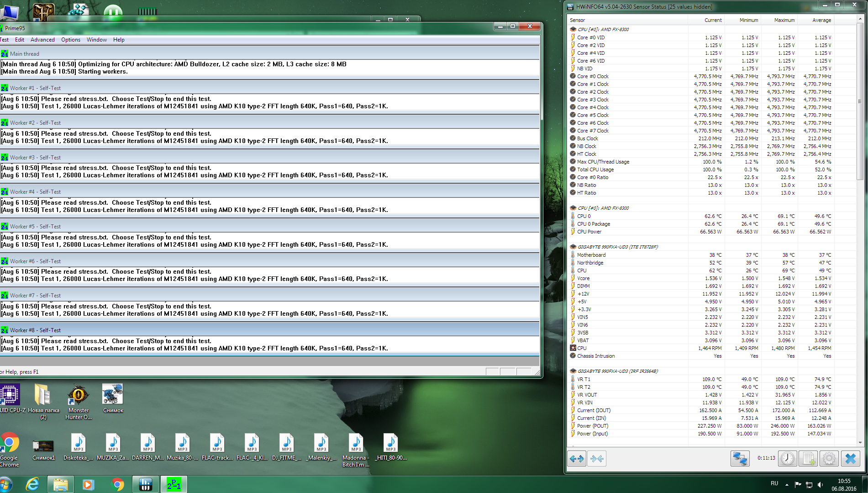Click the Minimum column header in HWiNFO
Viewport: 868px width, 493px height.
(742, 20)
